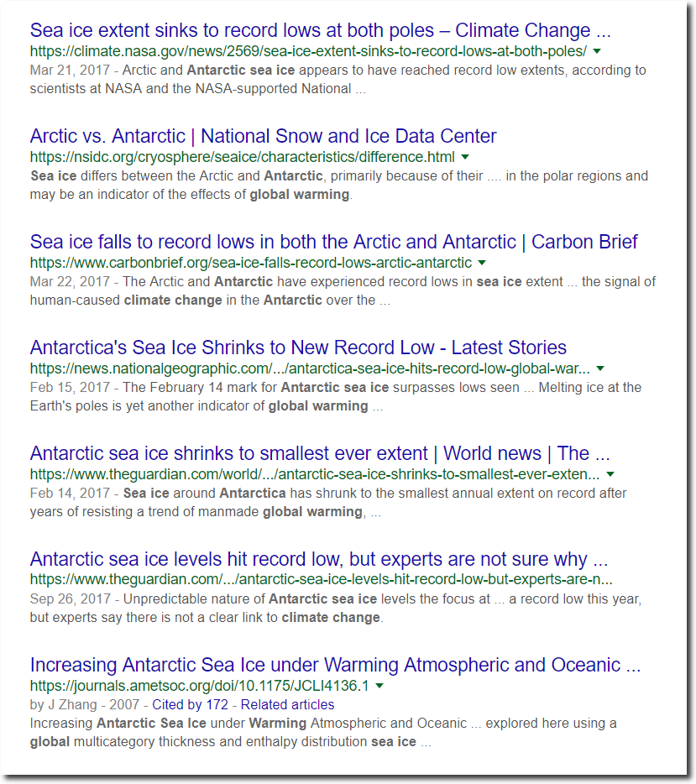The width and height of the screenshot is (696, 784).
Task: Open 'Increasing Antarctic Sea Ice under Warming' result
Action: tap(335, 665)
